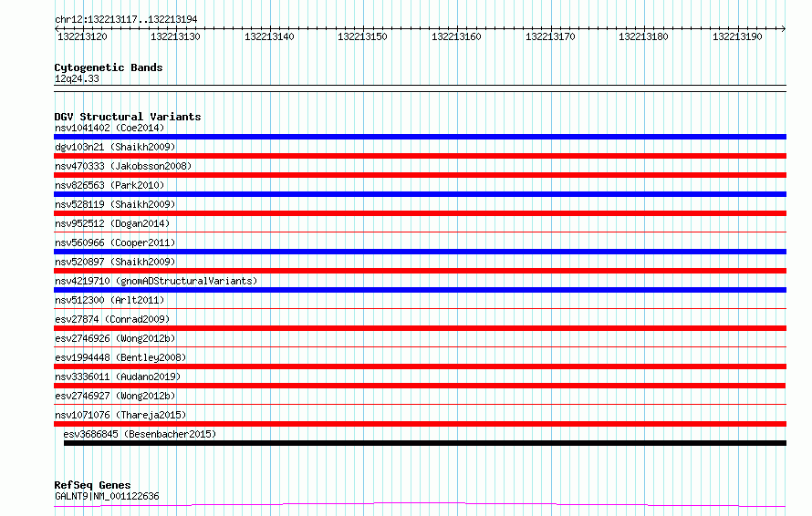Click thin red line under esv2746927
812x516 pixels.
coord(420,404)
